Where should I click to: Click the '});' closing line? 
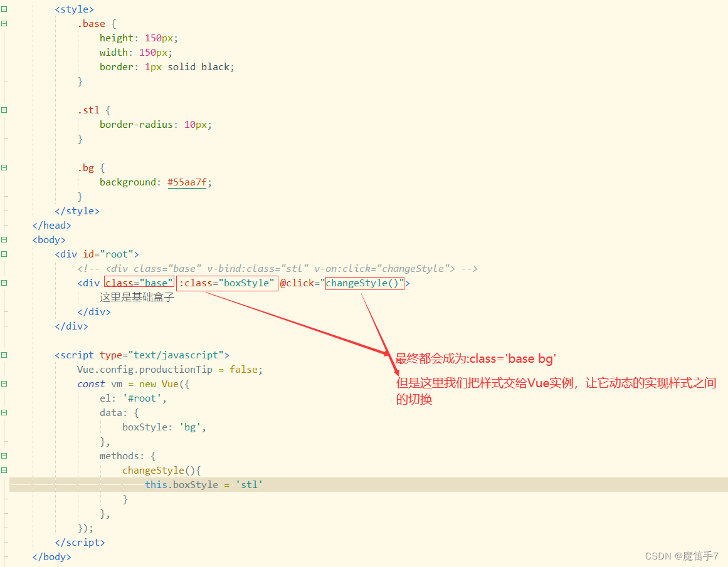click(85, 528)
